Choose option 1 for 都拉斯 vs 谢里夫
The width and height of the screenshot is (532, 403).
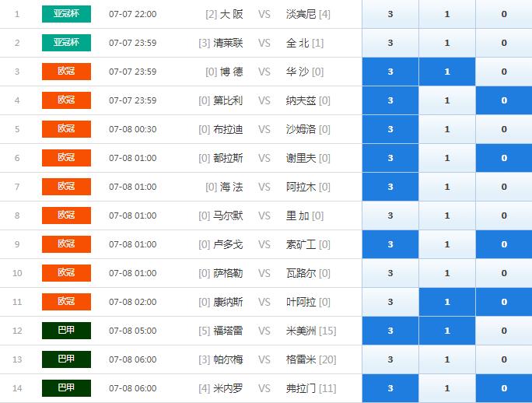click(447, 158)
